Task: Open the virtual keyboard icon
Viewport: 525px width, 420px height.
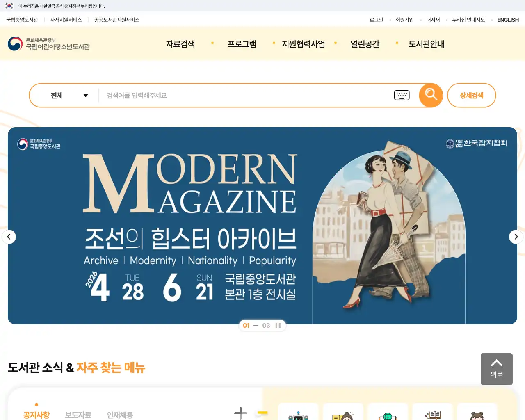Action: (x=402, y=95)
